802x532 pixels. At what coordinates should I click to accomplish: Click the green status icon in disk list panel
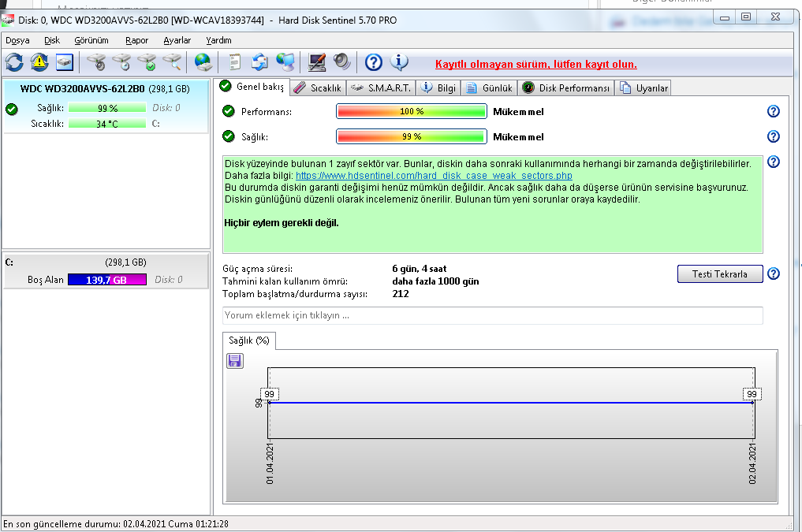[11, 109]
